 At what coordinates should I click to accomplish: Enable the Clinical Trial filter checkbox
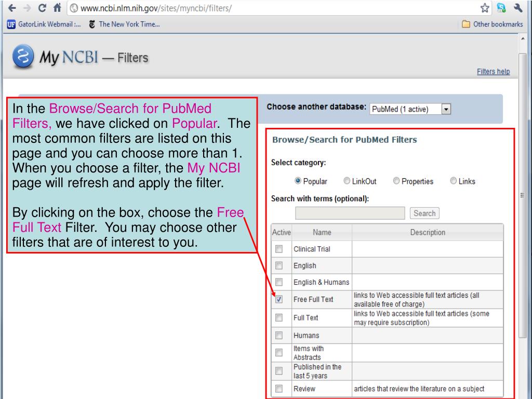pos(279,249)
